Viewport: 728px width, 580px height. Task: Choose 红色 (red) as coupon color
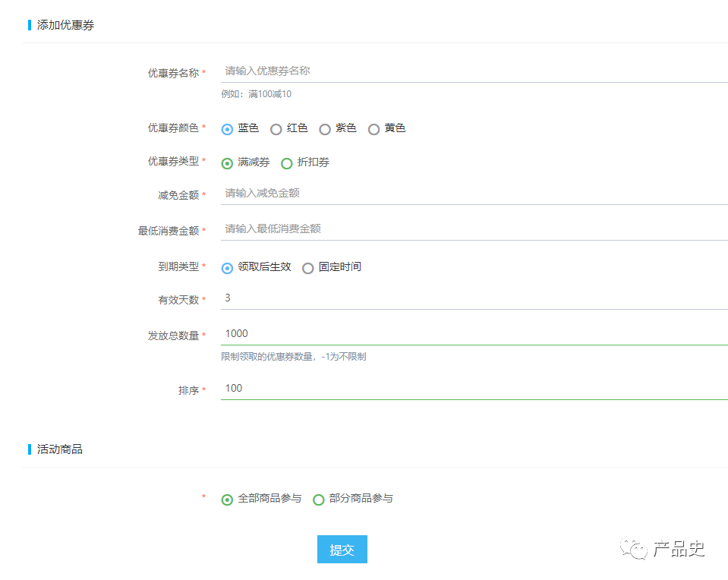point(276,129)
